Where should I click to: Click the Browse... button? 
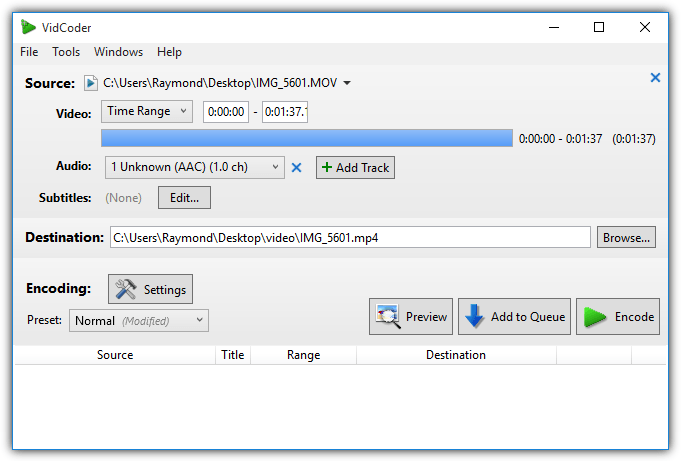pyautogui.click(x=626, y=237)
